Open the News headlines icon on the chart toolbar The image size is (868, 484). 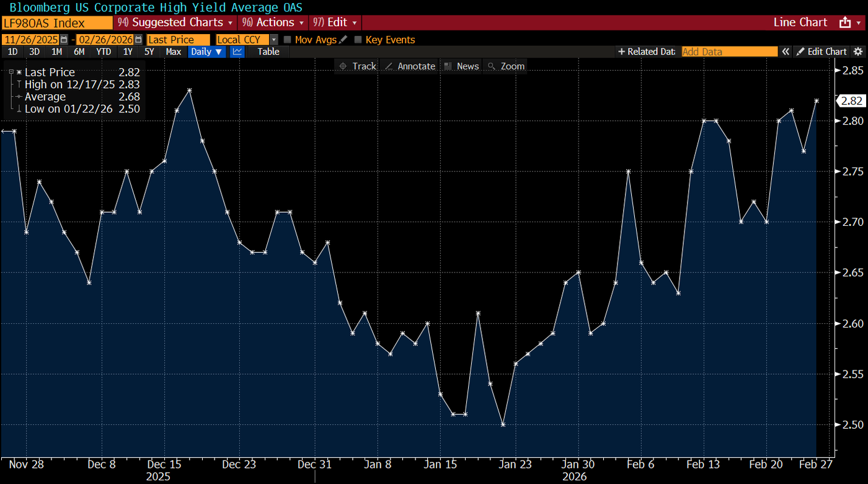(x=448, y=66)
